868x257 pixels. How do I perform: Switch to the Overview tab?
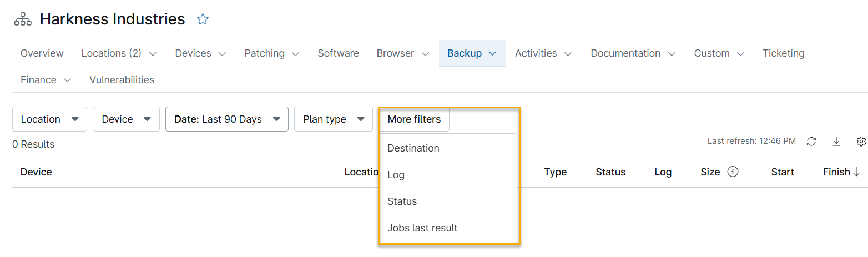point(42,53)
